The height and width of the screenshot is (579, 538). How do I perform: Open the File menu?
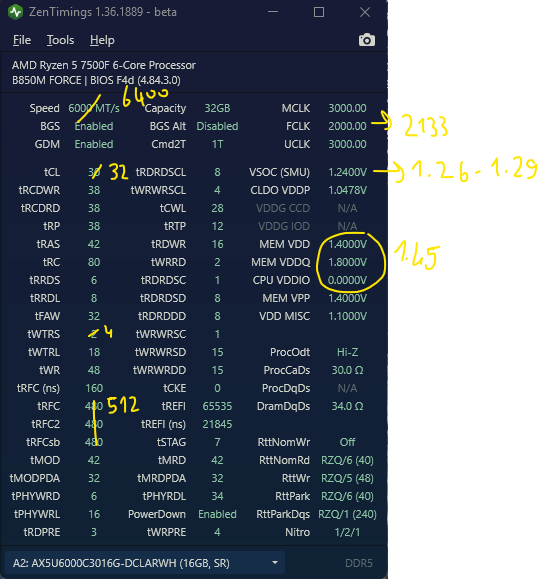(22, 40)
